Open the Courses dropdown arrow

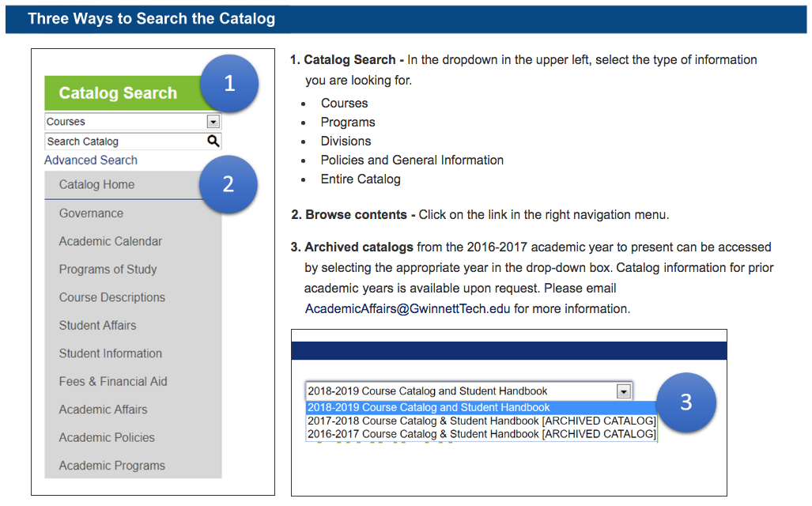(x=212, y=122)
